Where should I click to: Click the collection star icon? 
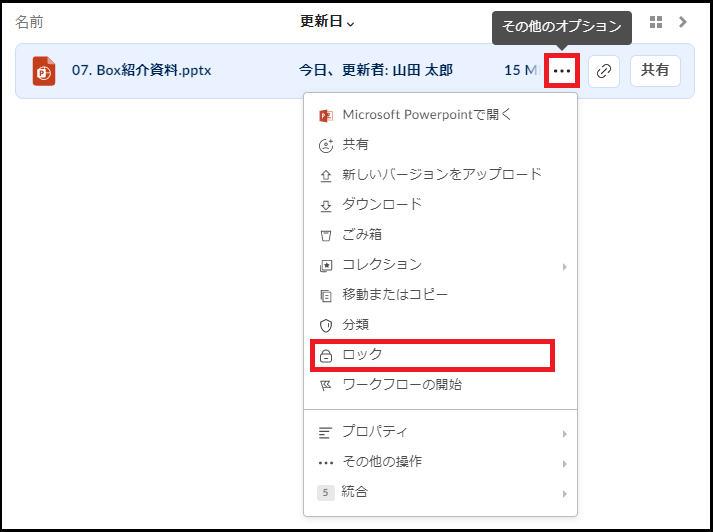326,266
